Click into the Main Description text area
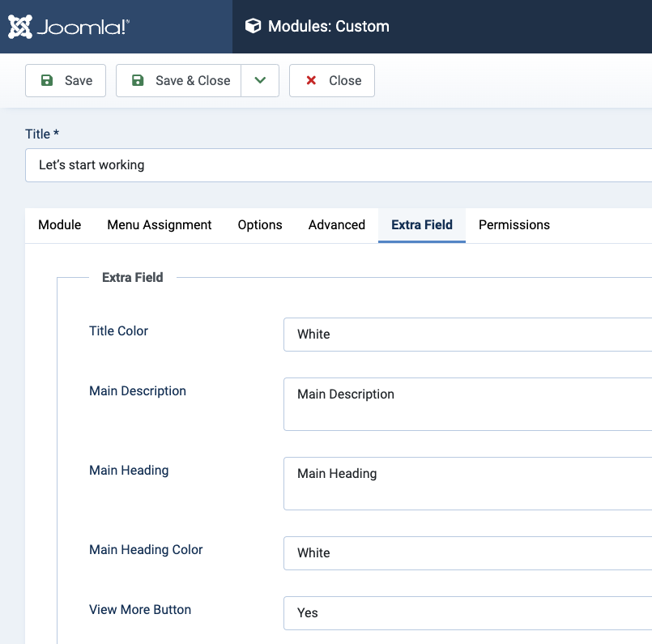652x644 pixels. (468, 404)
